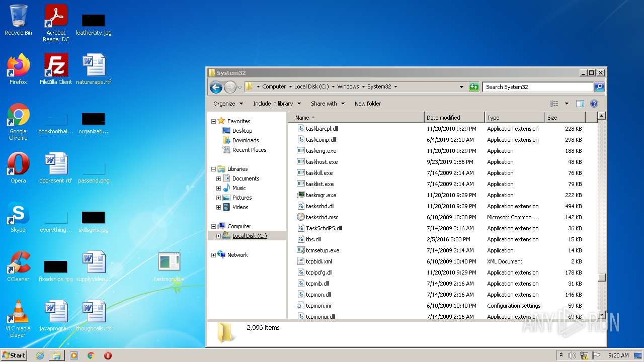Image resolution: width=644 pixels, height=362 pixels.
Task: Click the search magnifier icon
Action: 599,87
